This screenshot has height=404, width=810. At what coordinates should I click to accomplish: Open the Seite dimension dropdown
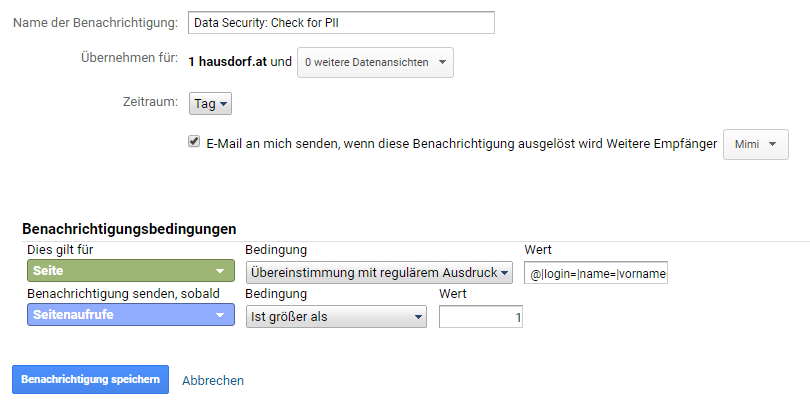point(120,272)
